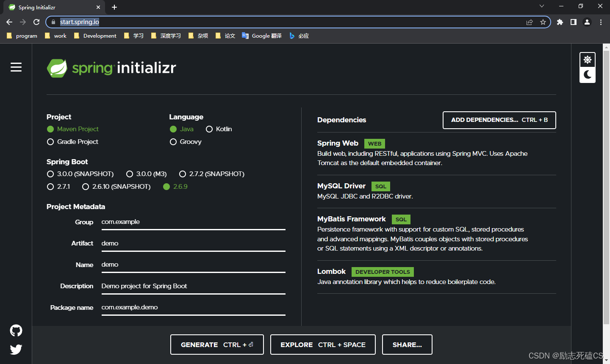610x364 pixels.
Task: Choose Spring Boot 2.6.10 (SNAPSHOT)
Action: 116,187
